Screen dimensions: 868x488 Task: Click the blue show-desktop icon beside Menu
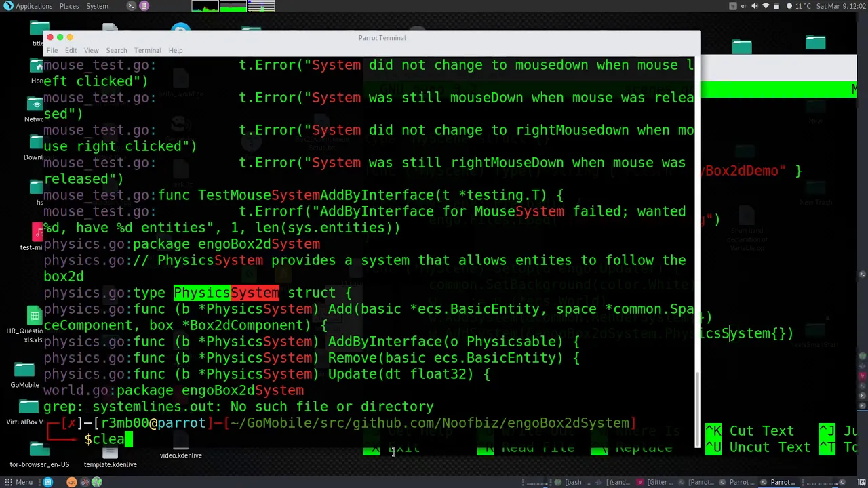[x=48, y=482]
